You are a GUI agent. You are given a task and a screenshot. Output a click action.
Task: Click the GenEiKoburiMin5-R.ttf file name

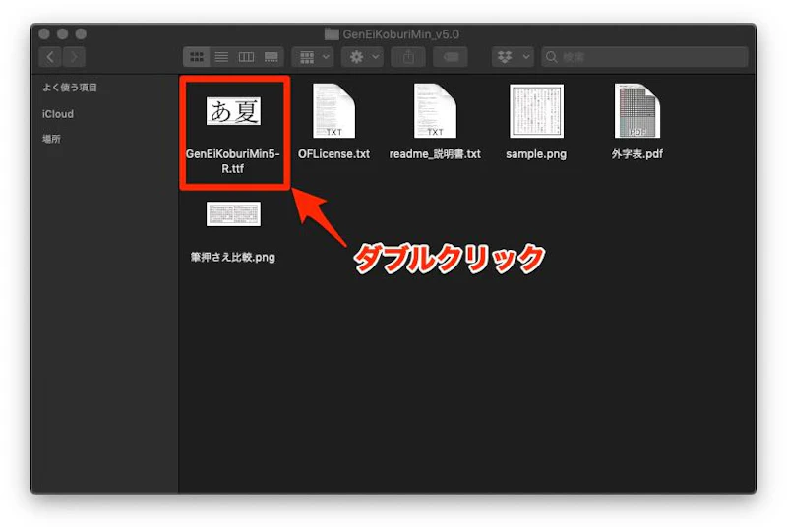233,161
